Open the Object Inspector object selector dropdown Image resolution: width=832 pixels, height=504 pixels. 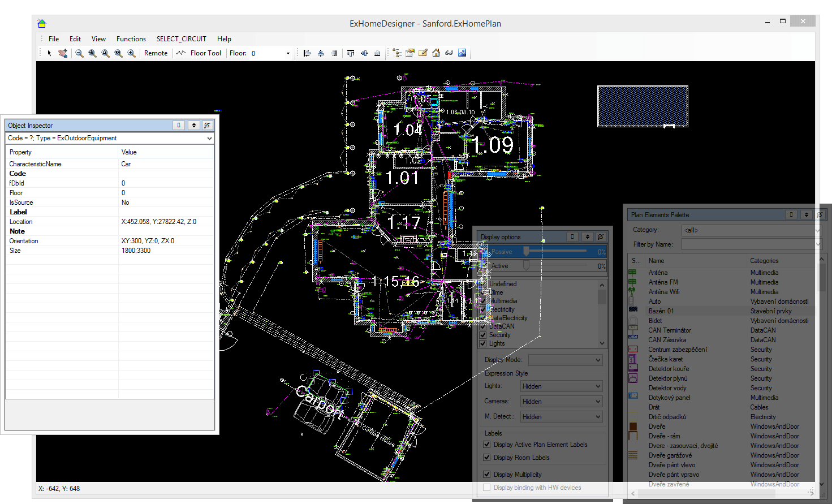coord(209,139)
